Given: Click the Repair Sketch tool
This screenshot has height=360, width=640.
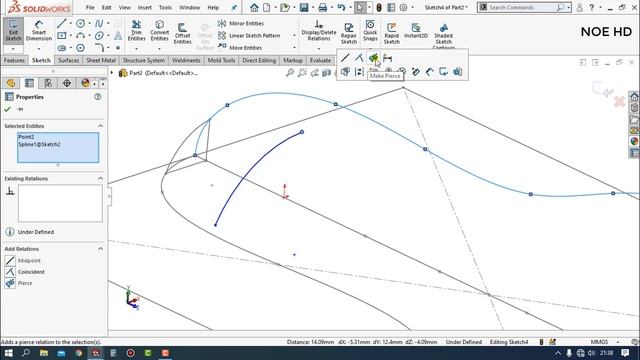Looking at the screenshot, I should pyautogui.click(x=349, y=33).
